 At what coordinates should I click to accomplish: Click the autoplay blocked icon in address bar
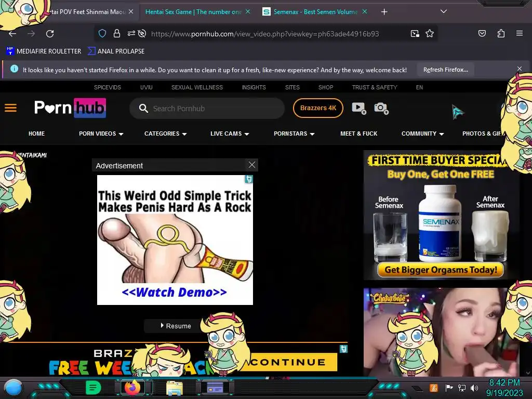point(142,33)
